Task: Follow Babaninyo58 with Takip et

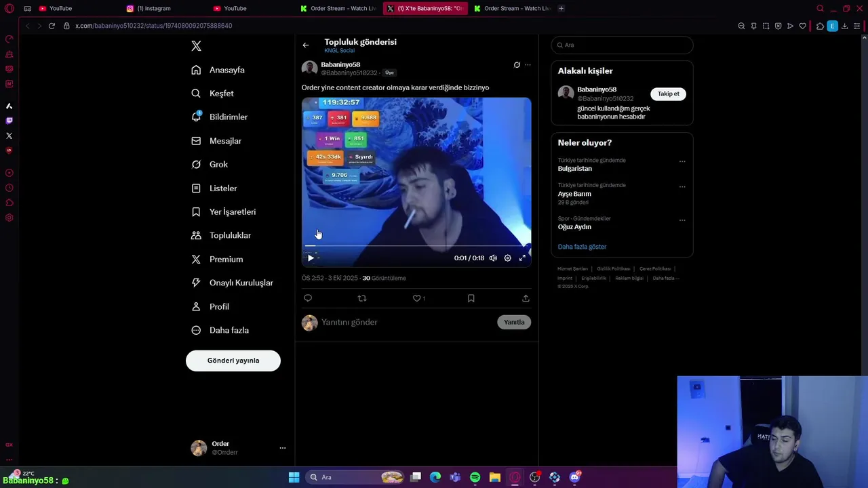Action: point(668,94)
